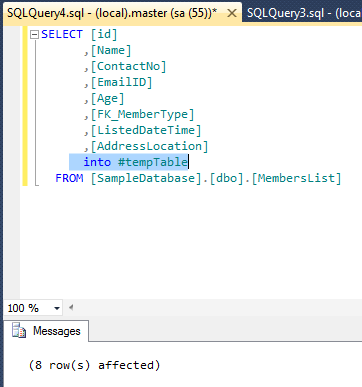The width and height of the screenshot is (362, 387).
Task: Click the [ListedDateTime] column line
Action: pyautogui.click(x=142, y=130)
